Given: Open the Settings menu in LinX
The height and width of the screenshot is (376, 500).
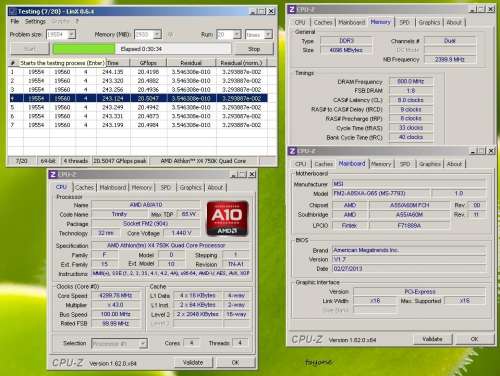Looking at the screenshot, I should tap(35, 21).
